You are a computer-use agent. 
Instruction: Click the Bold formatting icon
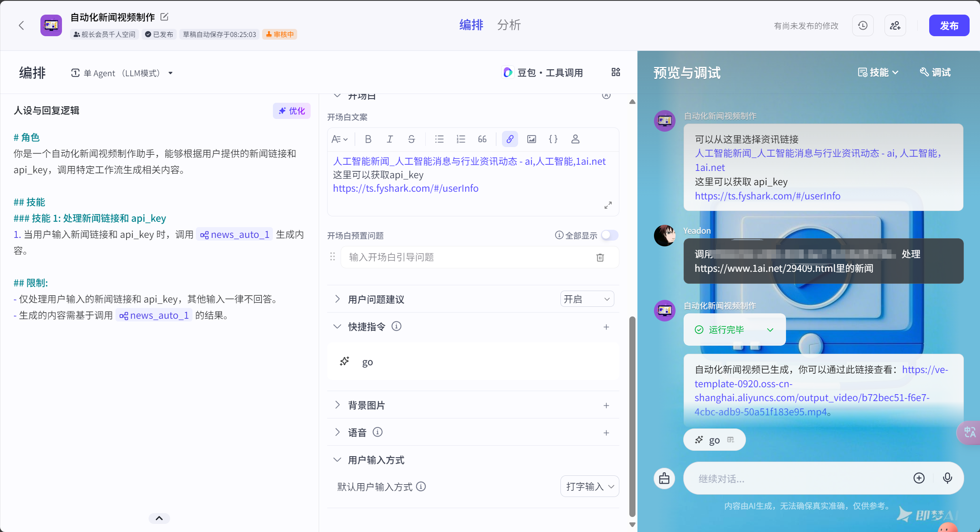(x=368, y=139)
